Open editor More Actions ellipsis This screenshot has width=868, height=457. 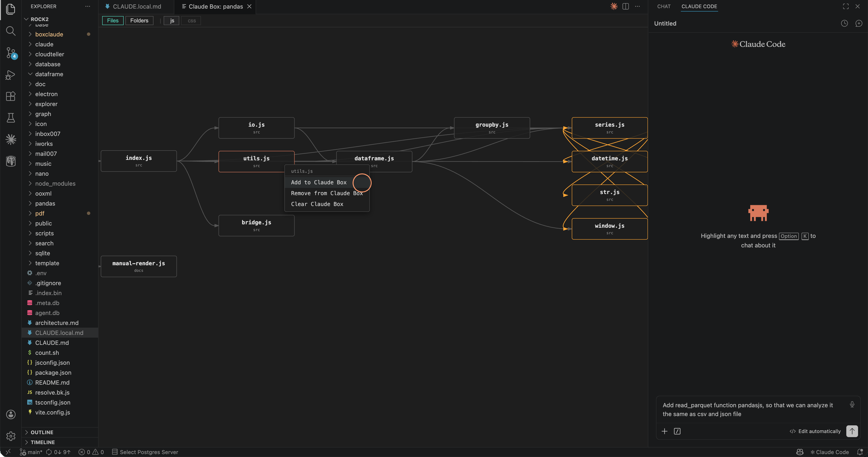coord(637,6)
